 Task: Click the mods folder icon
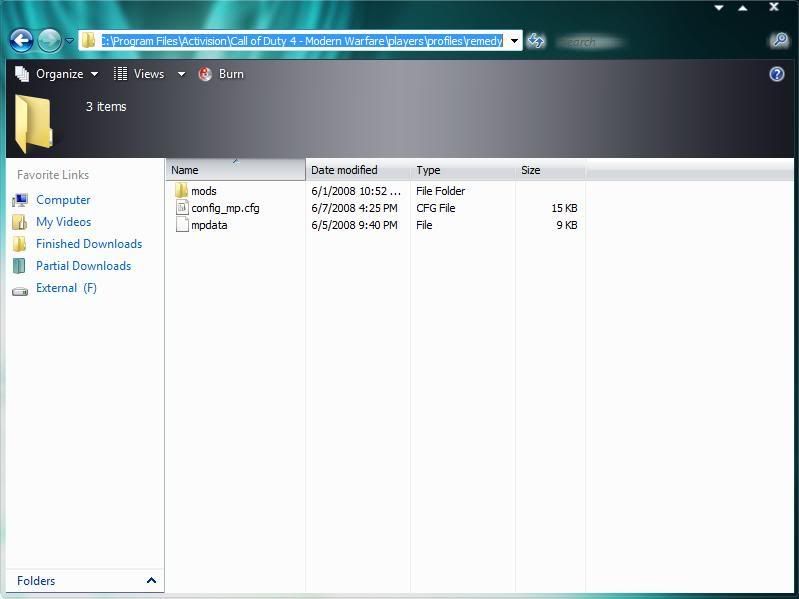181,190
